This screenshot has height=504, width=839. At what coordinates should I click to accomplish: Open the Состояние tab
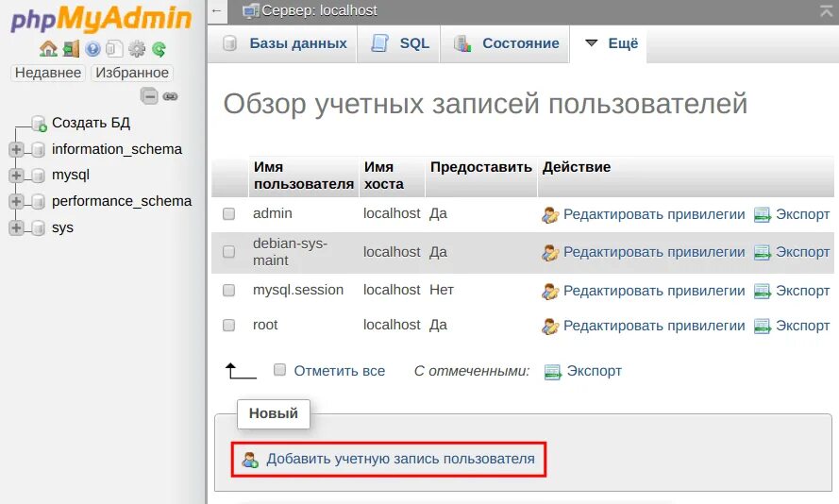[x=505, y=43]
